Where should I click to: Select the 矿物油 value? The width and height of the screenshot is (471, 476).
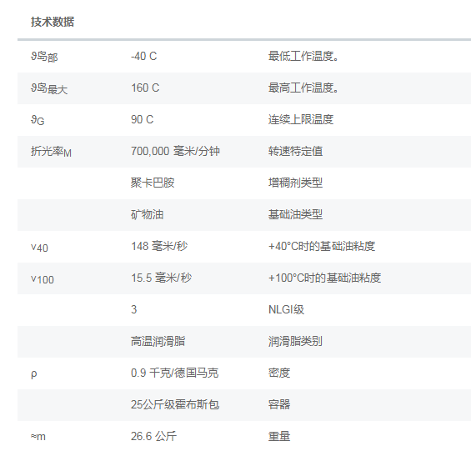pyautogui.click(x=148, y=214)
